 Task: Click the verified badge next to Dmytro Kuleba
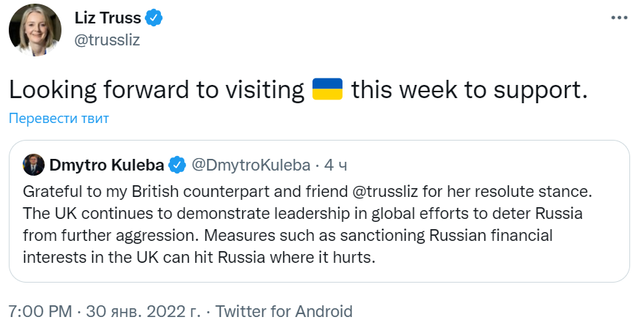click(177, 165)
